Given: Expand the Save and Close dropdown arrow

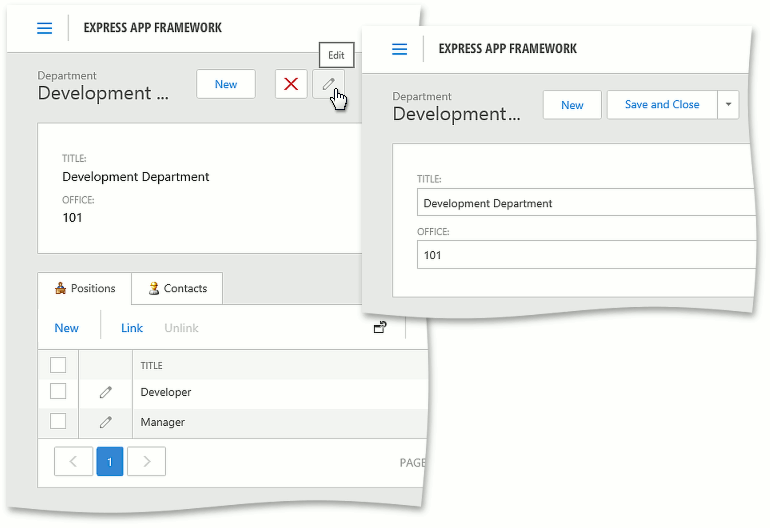Looking at the screenshot, I should tap(728, 105).
